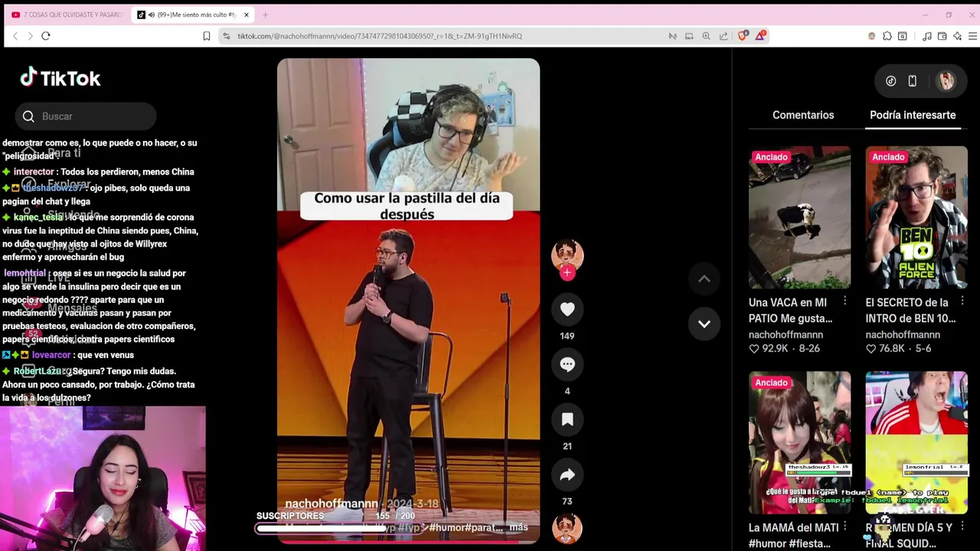Expand options for Una VACA en MI PATIO
This screenshot has height=551, width=980.
pos(844,302)
